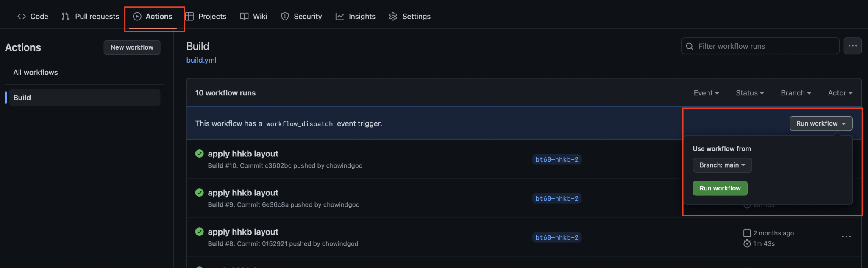Click the success check icon for Build #8
The width and height of the screenshot is (868, 268).
coord(199,232)
